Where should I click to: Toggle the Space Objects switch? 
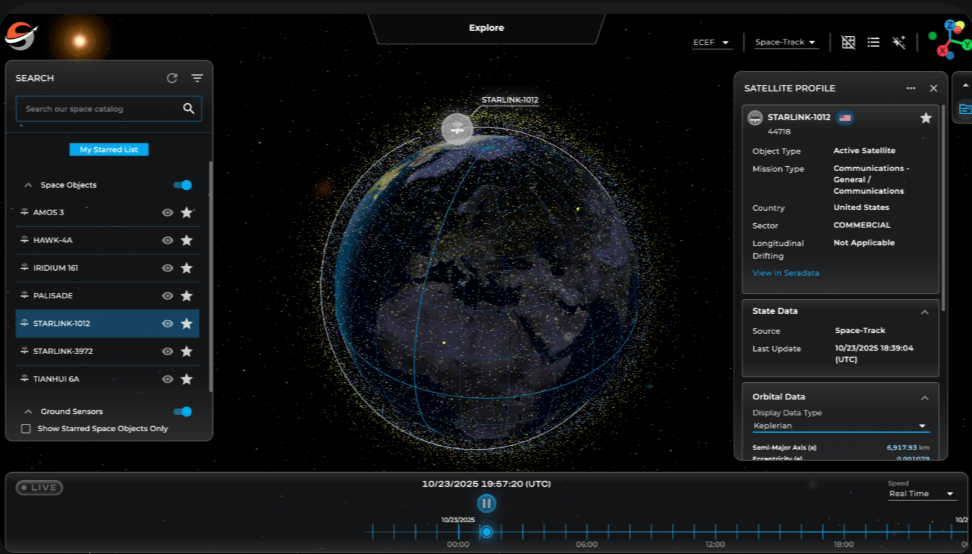click(x=182, y=185)
